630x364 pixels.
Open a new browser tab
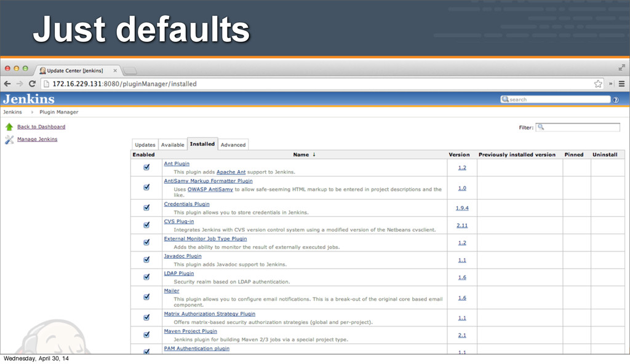pyautogui.click(x=130, y=71)
